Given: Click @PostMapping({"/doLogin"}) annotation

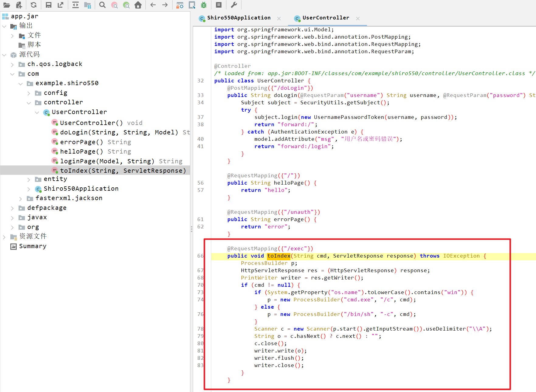Looking at the screenshot, I should coord(270,88).
